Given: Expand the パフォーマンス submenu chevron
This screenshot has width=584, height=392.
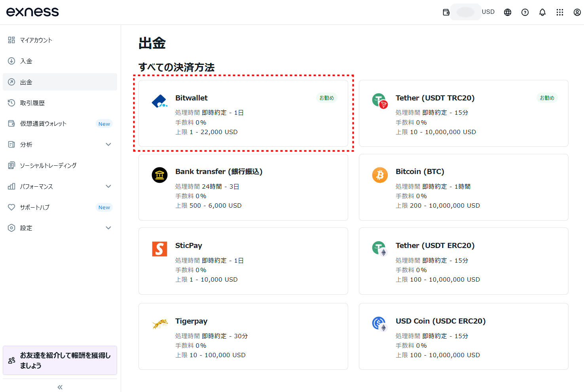Looking at the screenshot, I should 108,186.
